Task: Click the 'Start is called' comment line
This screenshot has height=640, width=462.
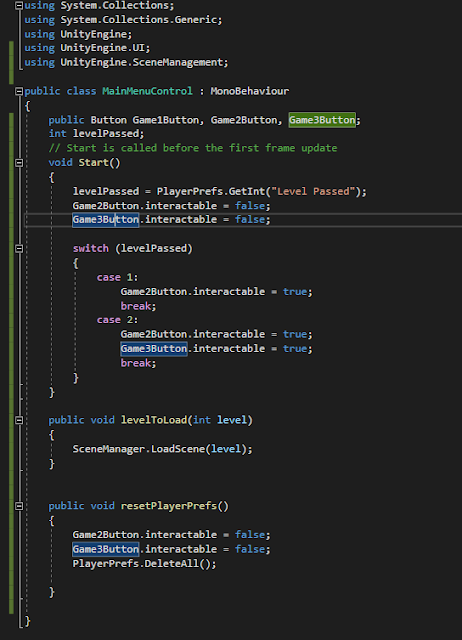Action: pos(193,148)
